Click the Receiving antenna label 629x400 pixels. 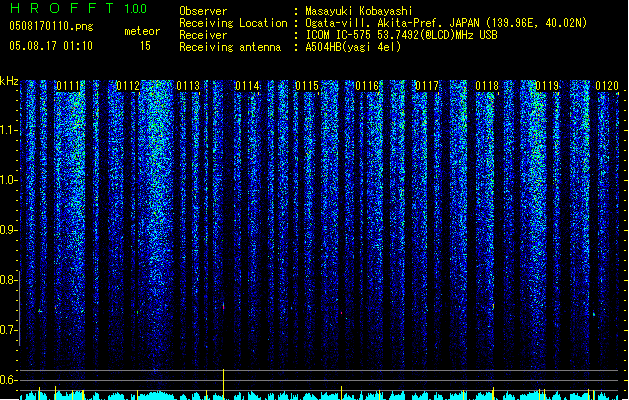(x=230, y=47)
